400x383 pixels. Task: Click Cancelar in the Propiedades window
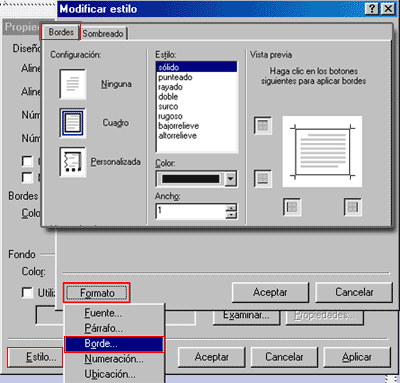(284, 357)
